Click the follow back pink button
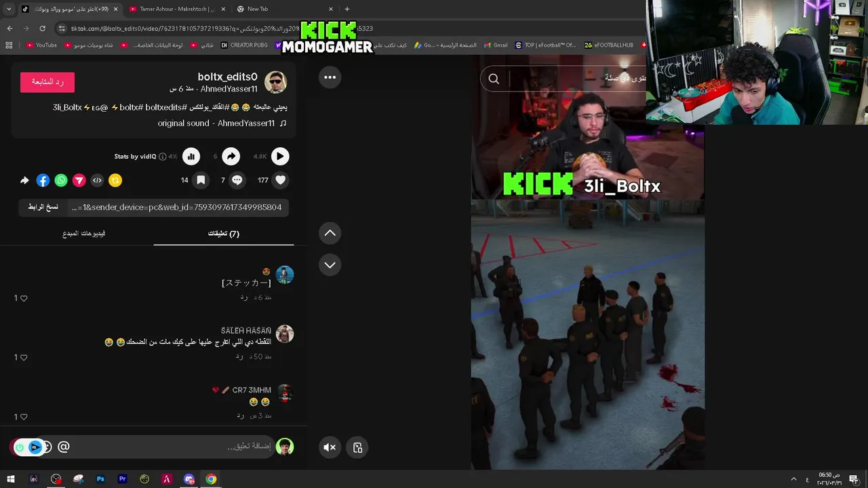This screenshot has width=868, height=488. point(47,82)
